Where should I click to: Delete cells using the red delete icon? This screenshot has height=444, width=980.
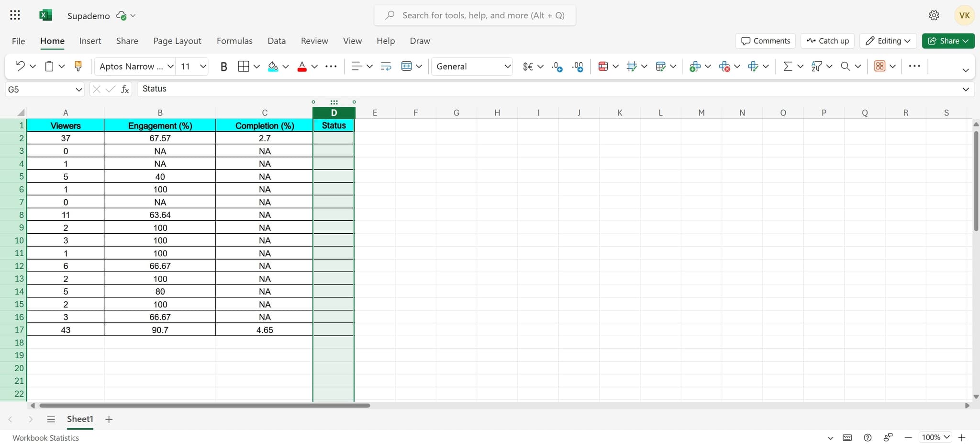pyautogui.click(x=725, y=67)
